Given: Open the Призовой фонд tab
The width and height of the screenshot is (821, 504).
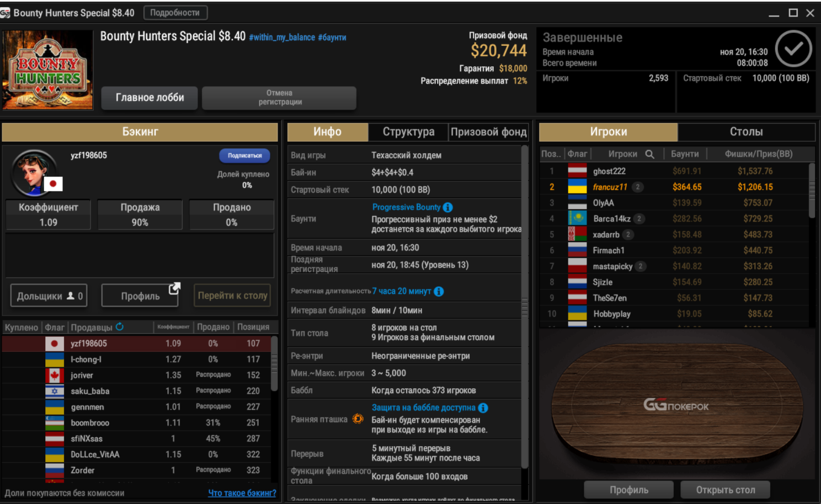Looking at the screenshot, I should [x=488, y=132].
